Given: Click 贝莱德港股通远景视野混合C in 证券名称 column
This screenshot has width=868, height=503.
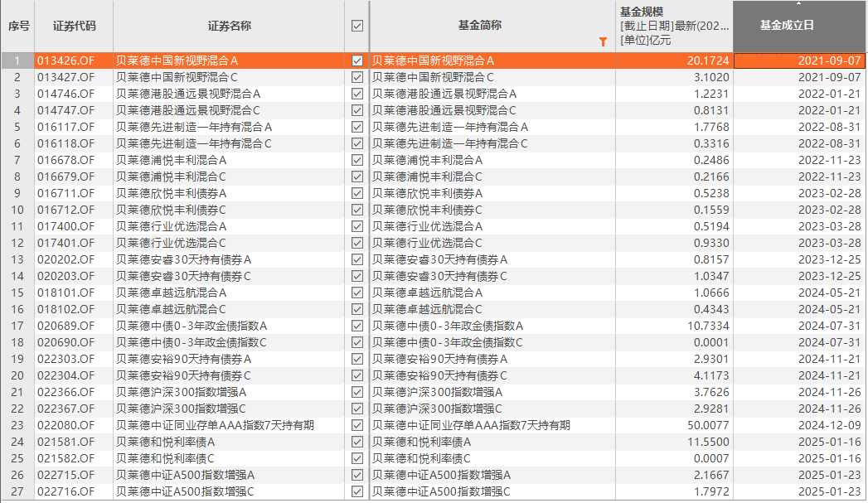Looking at the screenshot, I should tap(188, 111).
